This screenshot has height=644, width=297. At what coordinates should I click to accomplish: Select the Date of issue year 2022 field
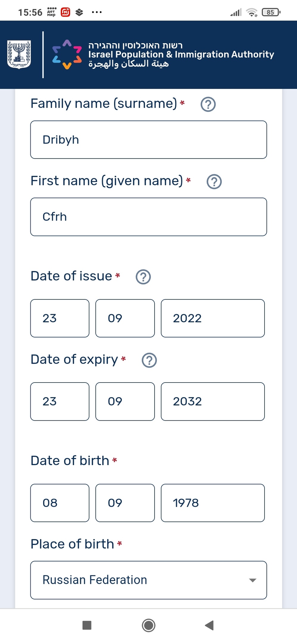pos(213,318)
